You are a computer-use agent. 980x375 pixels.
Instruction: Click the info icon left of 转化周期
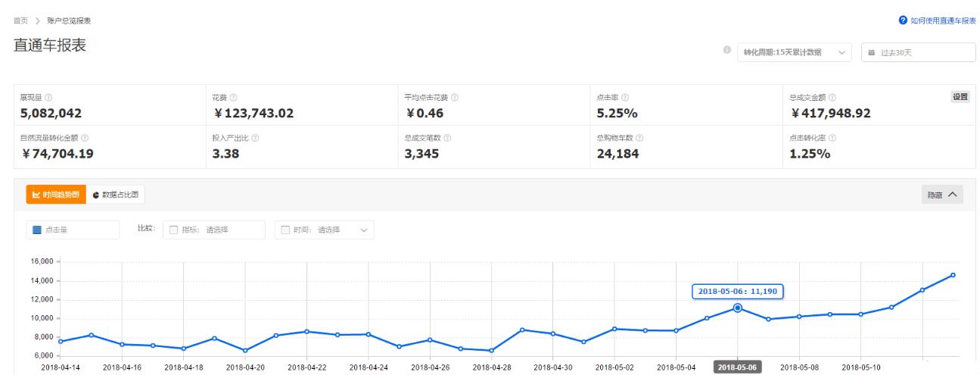pos(727,51)
